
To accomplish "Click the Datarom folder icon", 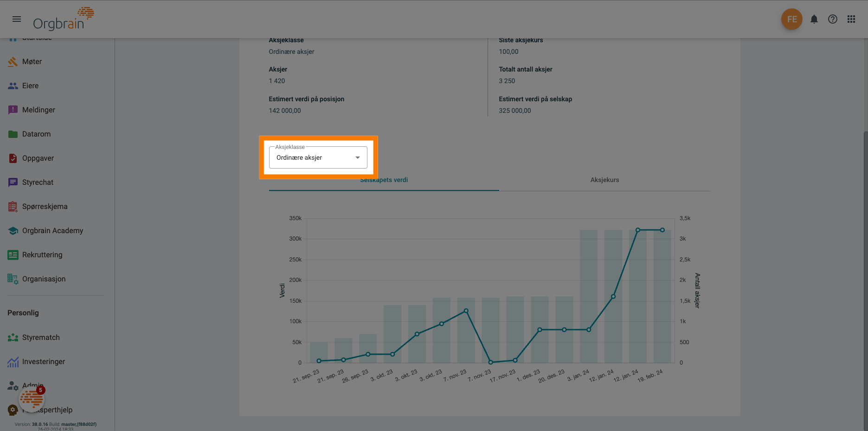I will pyautogui.click(x=13, y=134).
